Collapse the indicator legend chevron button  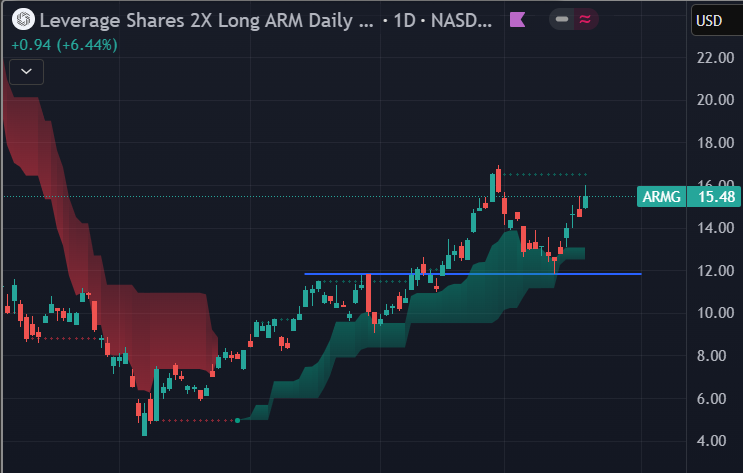[x=27, y=72]
